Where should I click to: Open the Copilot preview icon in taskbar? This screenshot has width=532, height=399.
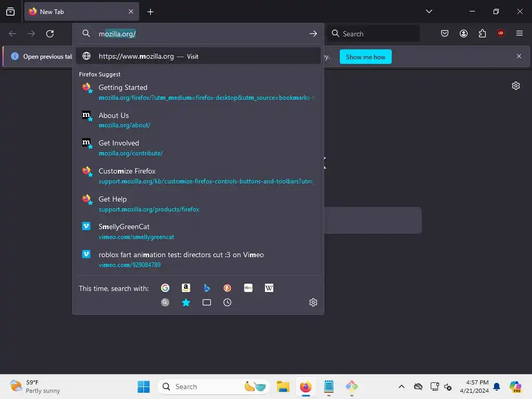coord(515,387)
